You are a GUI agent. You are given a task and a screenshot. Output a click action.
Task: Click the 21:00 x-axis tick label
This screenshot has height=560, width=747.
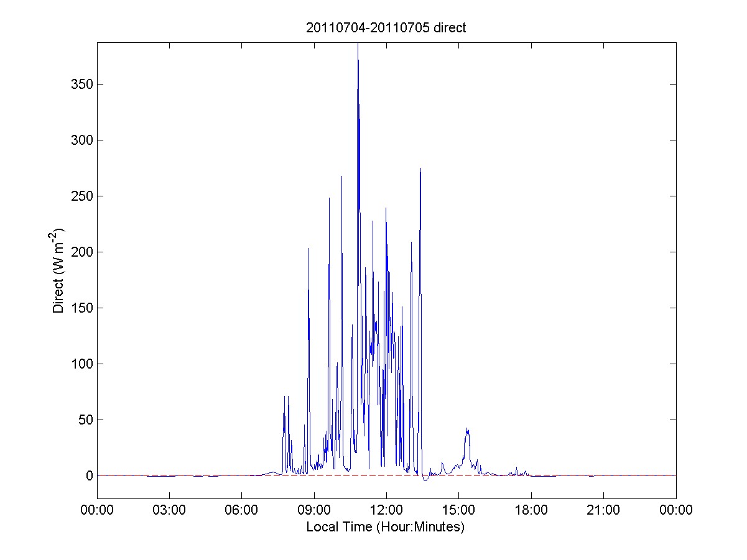(603, 511)
